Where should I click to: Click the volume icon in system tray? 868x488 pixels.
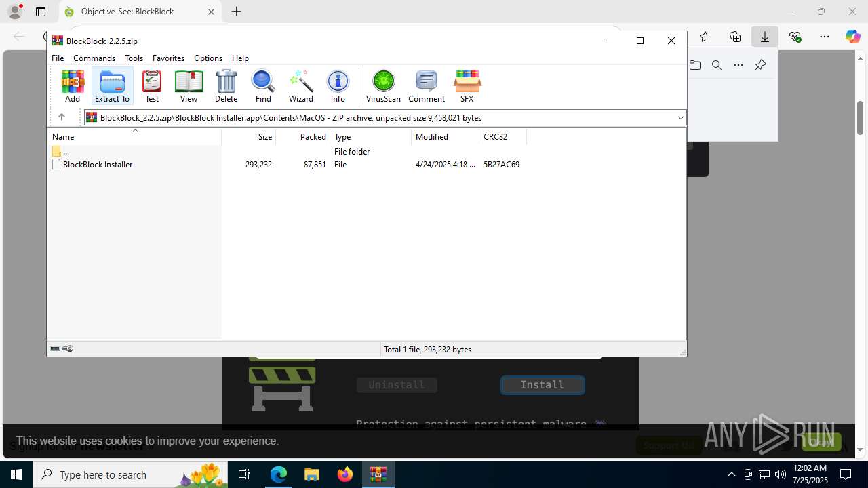[x=780, y=474]
